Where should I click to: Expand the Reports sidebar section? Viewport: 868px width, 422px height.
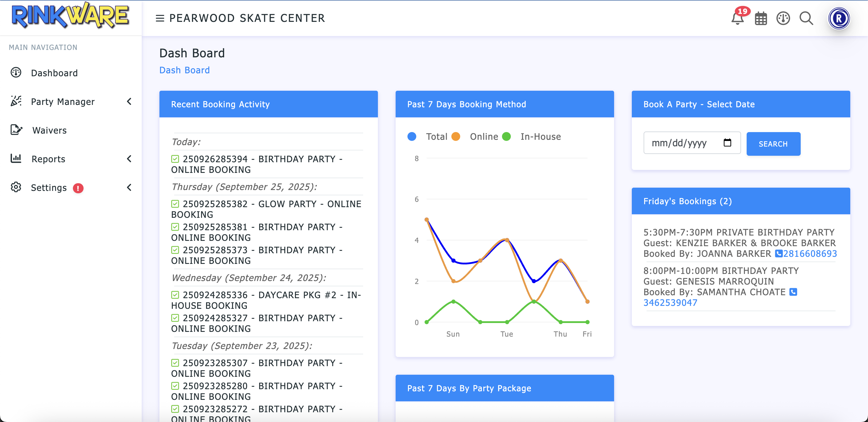pyautogui.click(x=130, y=159)
